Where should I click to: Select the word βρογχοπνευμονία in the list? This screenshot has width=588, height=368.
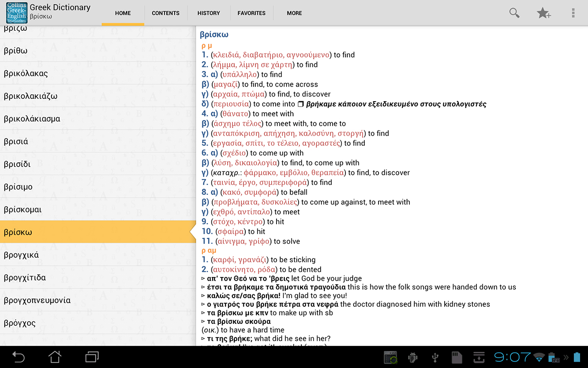[x=98, y=300]
